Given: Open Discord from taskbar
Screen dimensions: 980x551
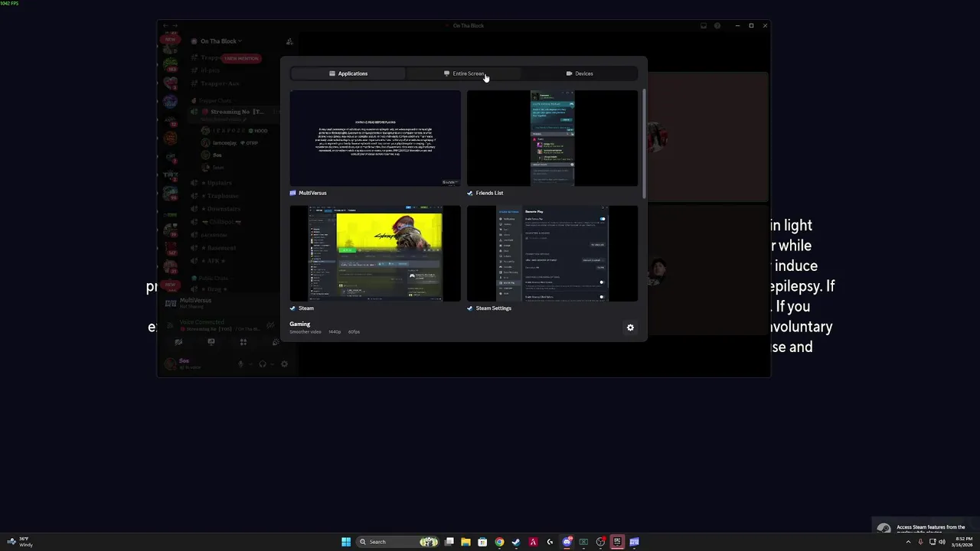Looking at the screenshot, I should pyautogui.click(x=567, y=542).
